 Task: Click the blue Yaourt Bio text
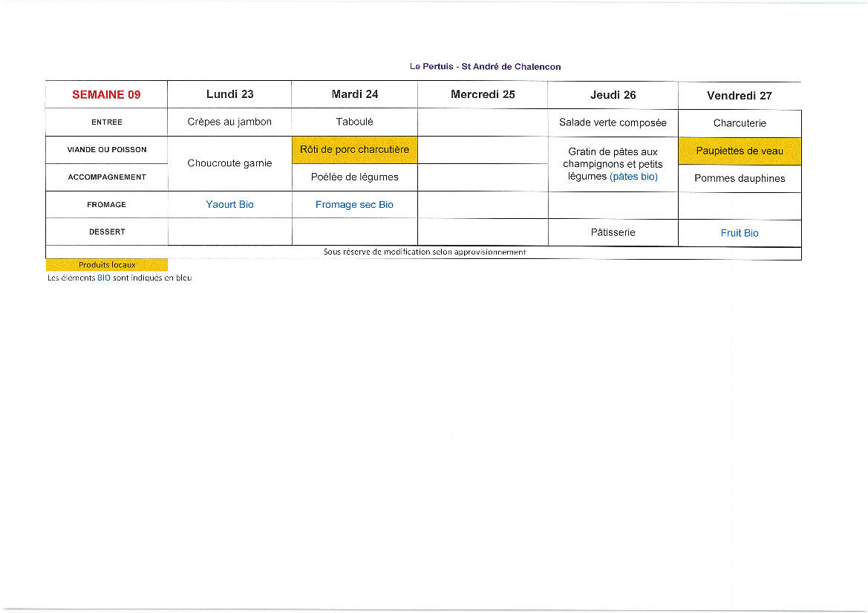(229, 205)
